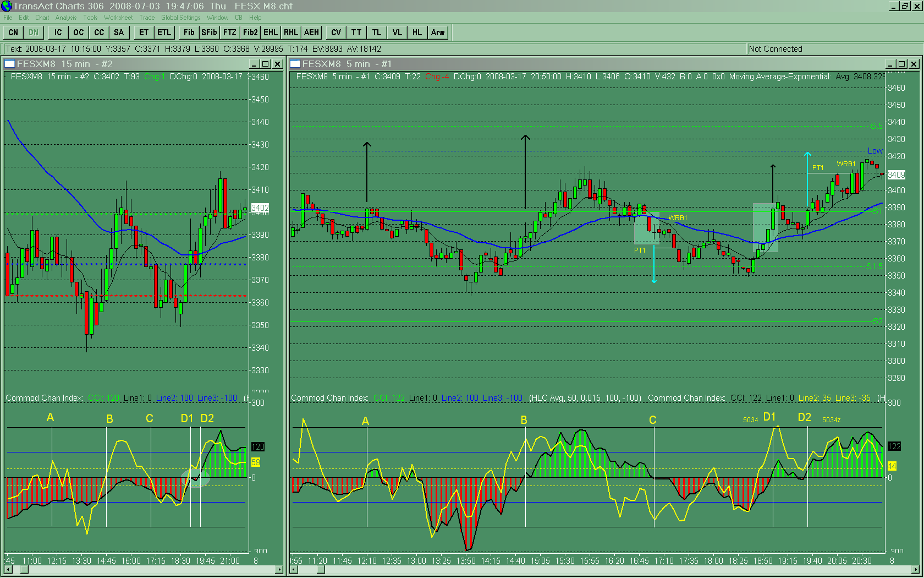Click the HL horizontal line tool
Image resolution: width=924 pixels, height=578 pixels.
coord(417,32)
